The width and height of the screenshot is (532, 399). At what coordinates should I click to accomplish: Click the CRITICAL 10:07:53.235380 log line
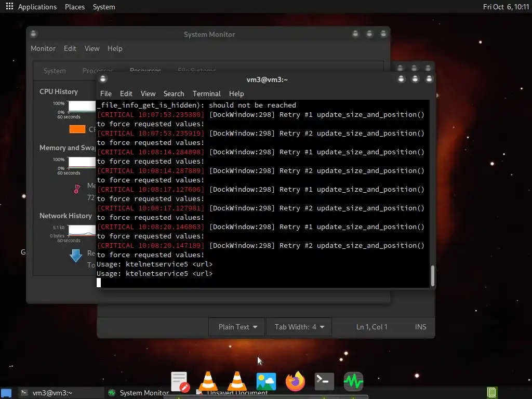(261, 115)
